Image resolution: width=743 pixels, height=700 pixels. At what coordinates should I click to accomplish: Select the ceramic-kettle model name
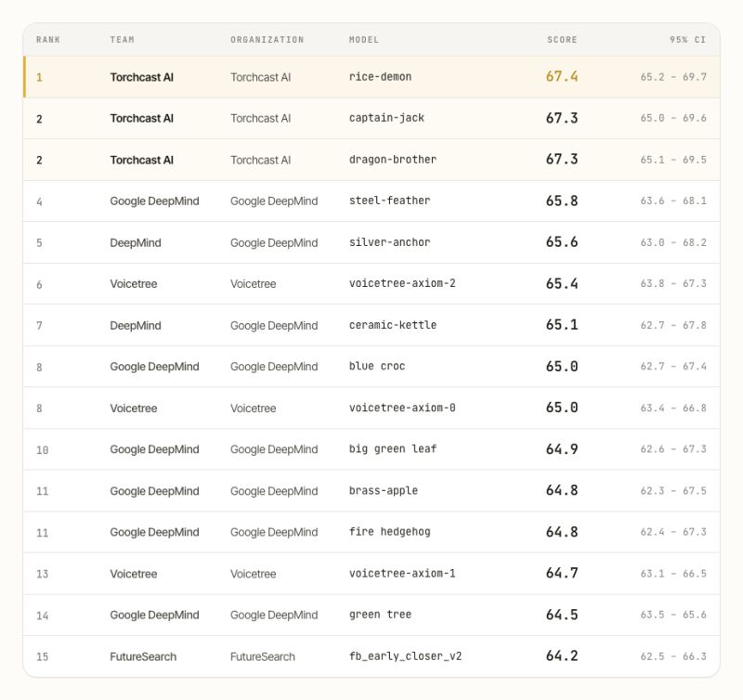392,325
